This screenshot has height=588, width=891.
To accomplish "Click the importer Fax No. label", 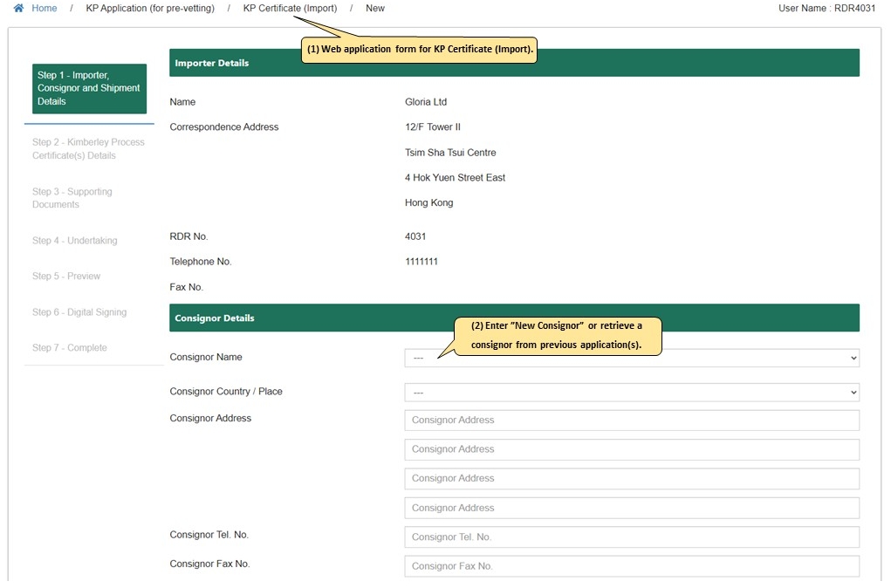I will coord(187,287).
